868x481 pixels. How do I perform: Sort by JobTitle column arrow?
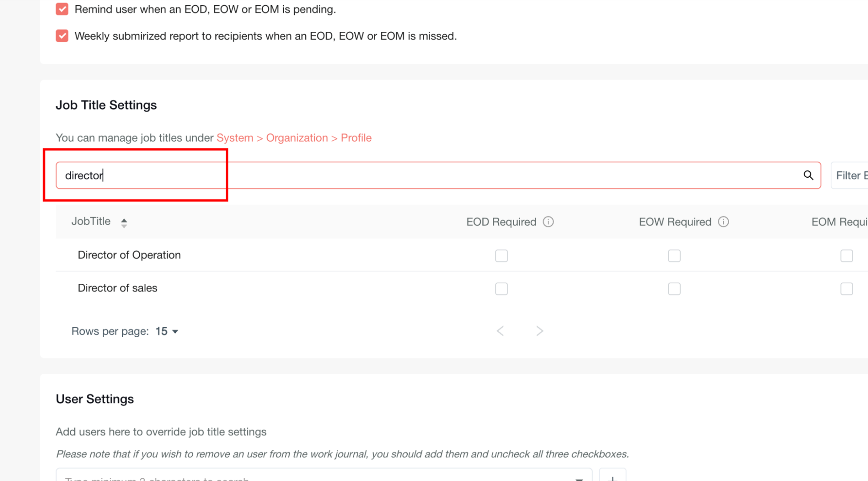click(x=124, y=223)
